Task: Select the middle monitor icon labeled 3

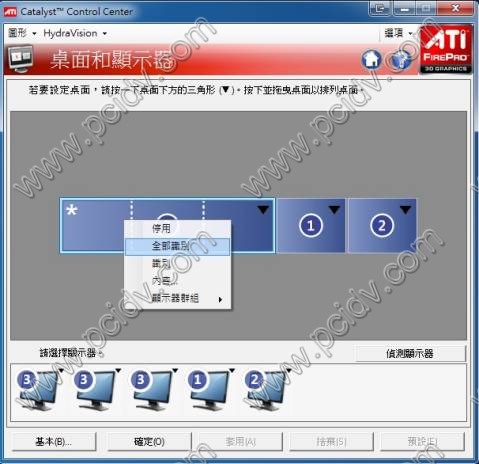Action: 95,390
